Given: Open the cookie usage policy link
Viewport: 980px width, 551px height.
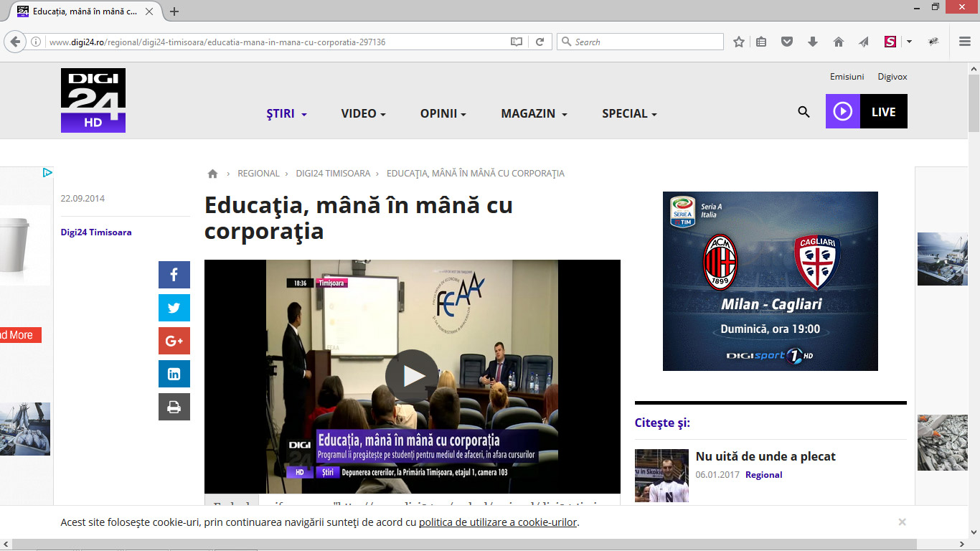Looking at the screenshot, I should point(498,522).
